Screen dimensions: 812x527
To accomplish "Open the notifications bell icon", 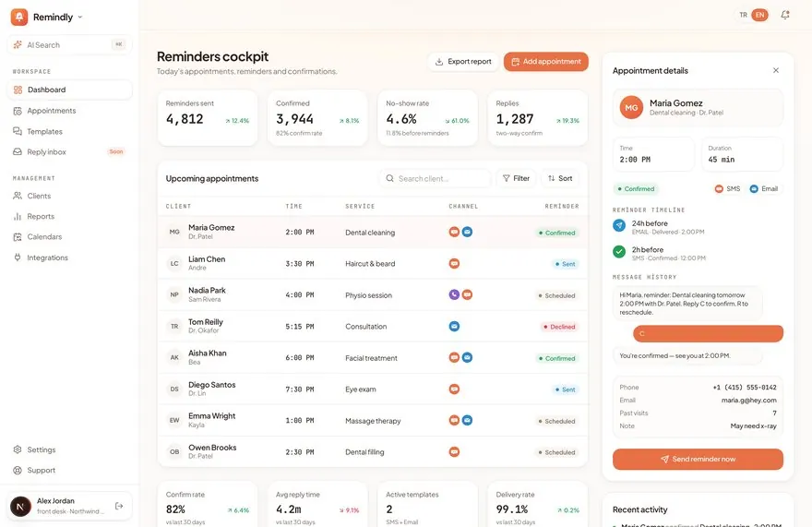I will (784, 15).
